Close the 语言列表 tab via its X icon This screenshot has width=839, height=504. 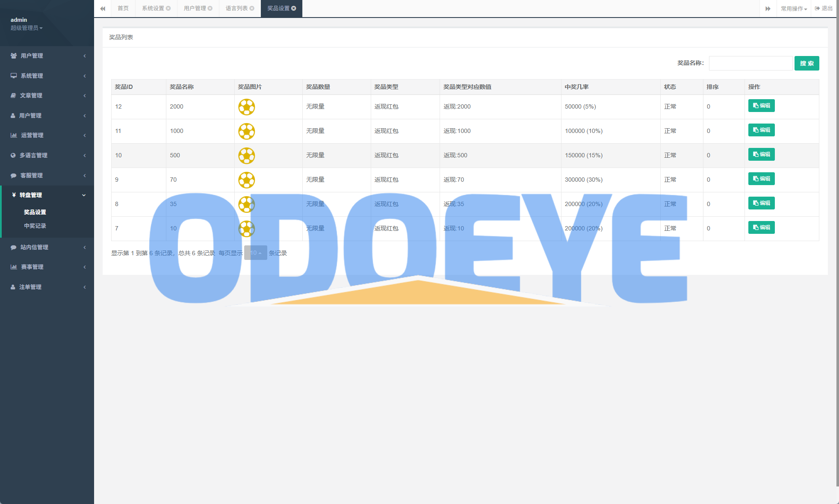[x=252, y=9]
